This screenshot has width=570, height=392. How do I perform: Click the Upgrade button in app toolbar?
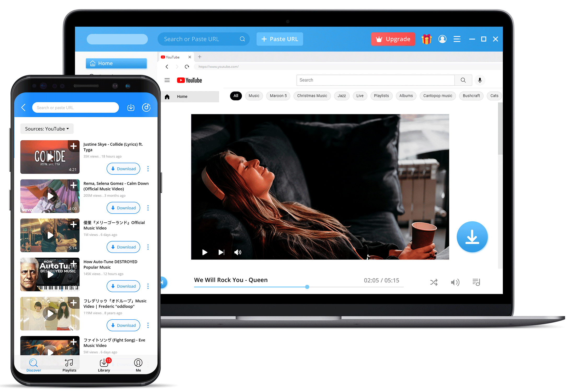(393, 39)
